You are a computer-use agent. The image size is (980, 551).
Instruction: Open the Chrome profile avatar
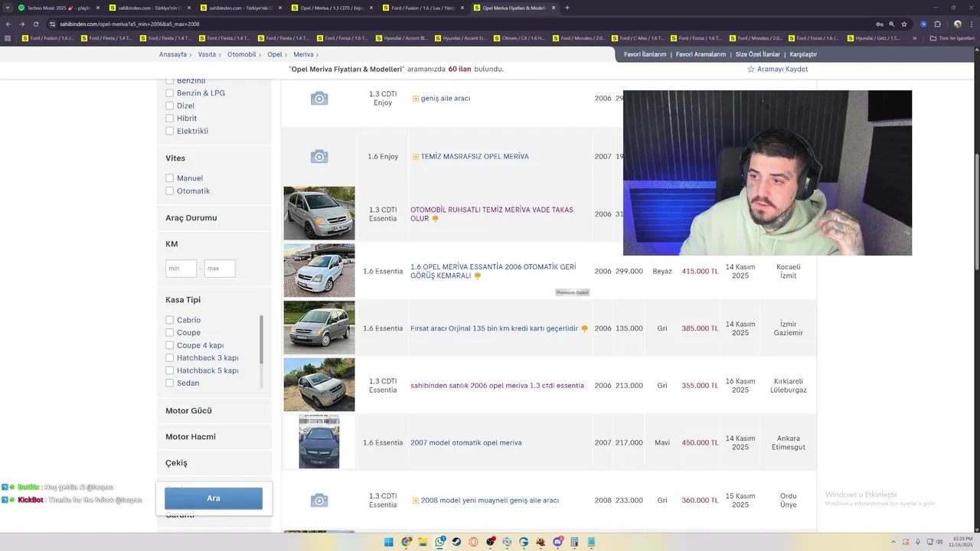[958, 24]
